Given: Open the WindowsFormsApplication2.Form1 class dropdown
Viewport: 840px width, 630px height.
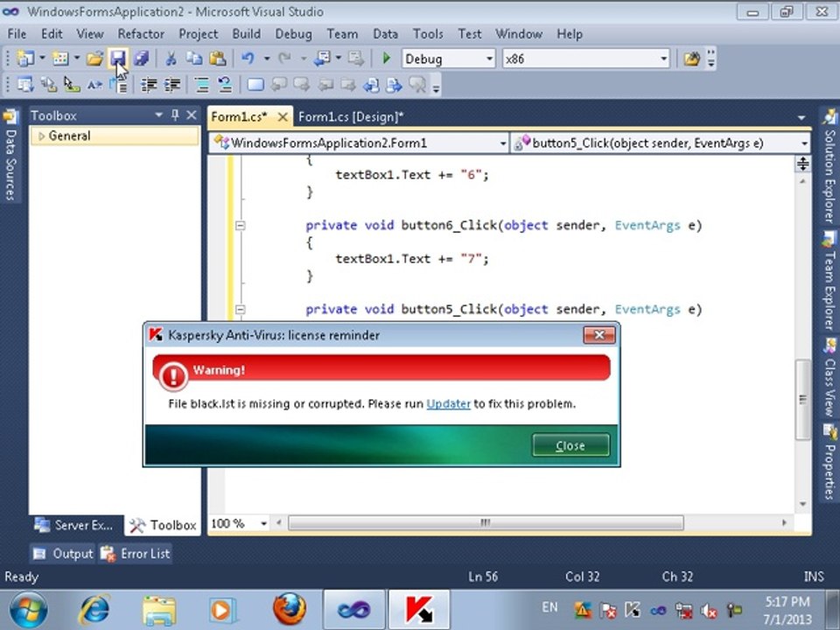Looking at the screenshot, I should [x=503, y=143].
